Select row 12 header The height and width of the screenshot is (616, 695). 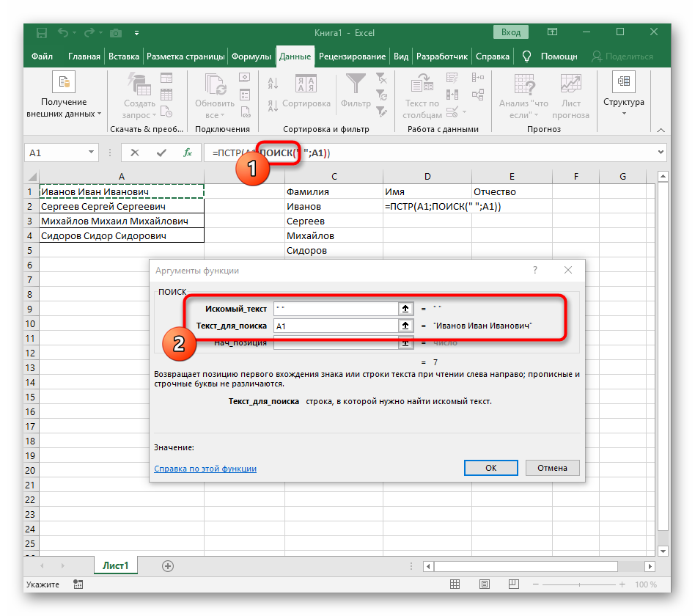tap(30, 353)
